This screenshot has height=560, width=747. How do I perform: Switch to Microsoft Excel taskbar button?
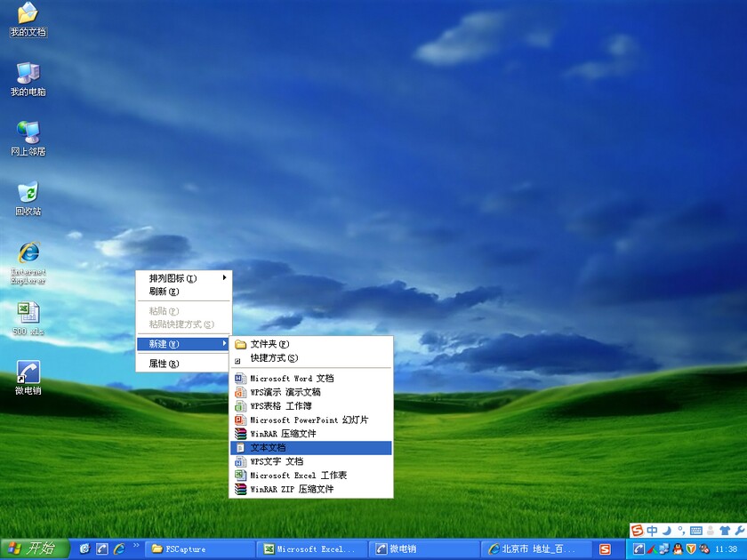point(312,549)
